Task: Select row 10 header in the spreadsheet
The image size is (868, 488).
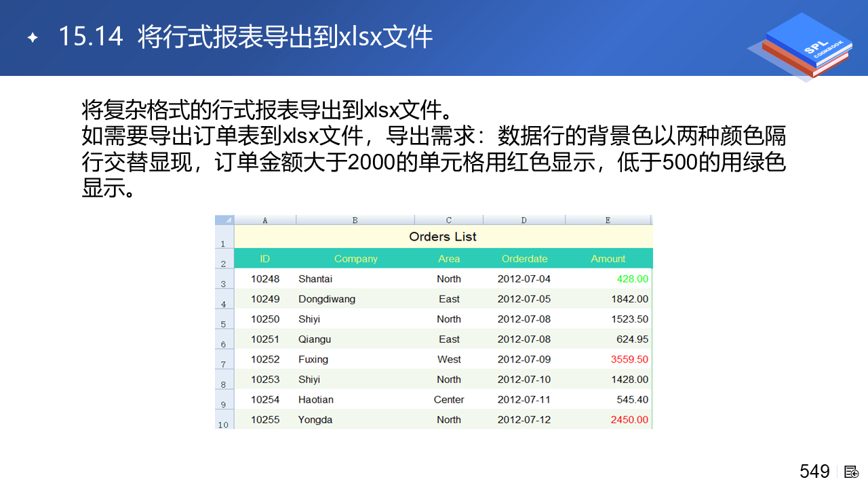Action: [x=224, y=420]
